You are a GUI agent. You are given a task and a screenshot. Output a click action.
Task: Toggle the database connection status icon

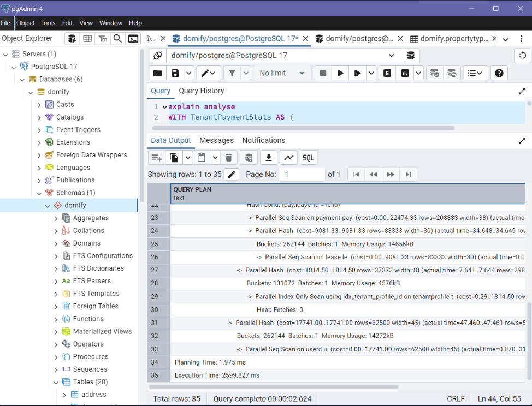click(157, 56)
